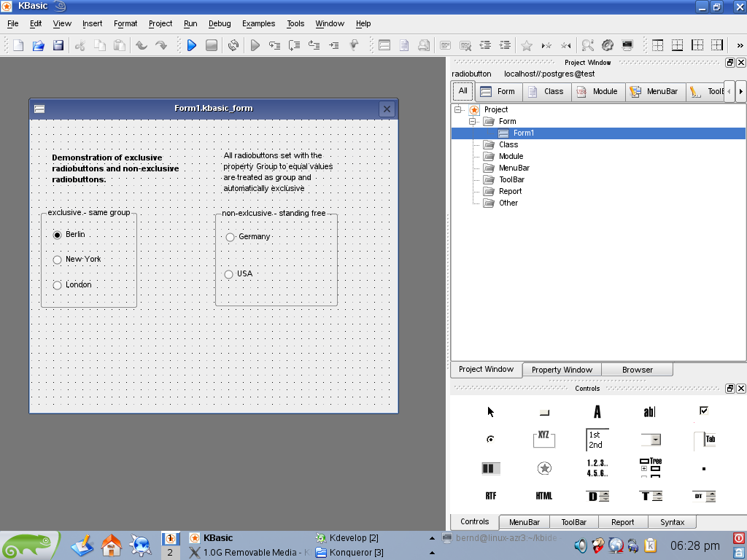Collapse the Form folder in project tree

click(472, 121)
